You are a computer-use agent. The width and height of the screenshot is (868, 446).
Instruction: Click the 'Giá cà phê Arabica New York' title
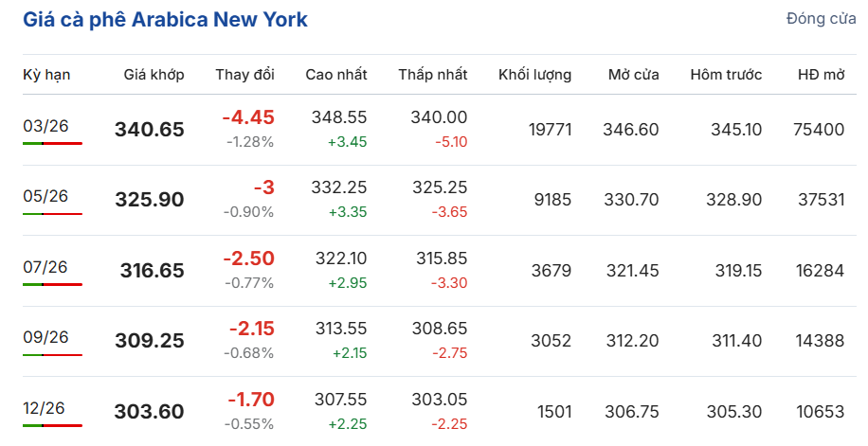tap(165, 20)
